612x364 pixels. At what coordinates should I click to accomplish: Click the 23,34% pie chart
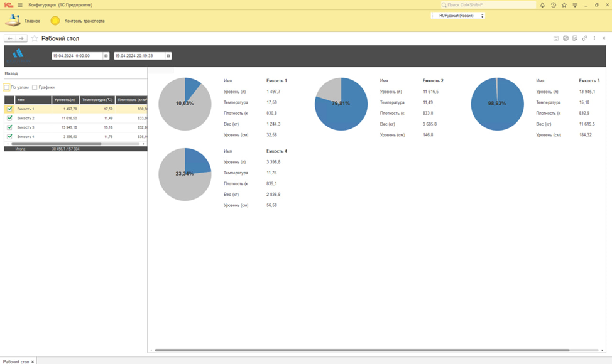click(x=185, y=174)
